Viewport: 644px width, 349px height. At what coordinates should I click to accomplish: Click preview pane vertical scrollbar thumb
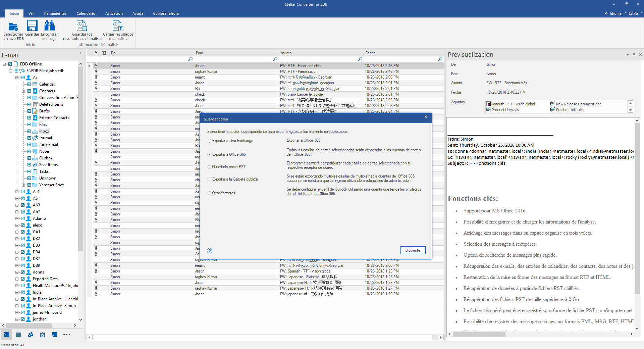[x=637, y=208]
